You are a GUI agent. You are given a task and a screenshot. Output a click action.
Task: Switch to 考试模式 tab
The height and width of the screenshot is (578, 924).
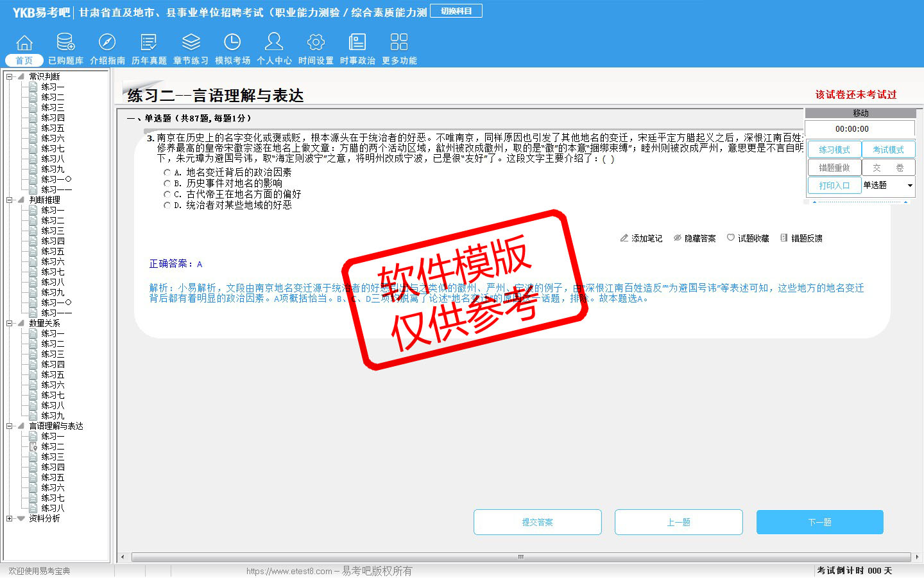pos(888,150)
